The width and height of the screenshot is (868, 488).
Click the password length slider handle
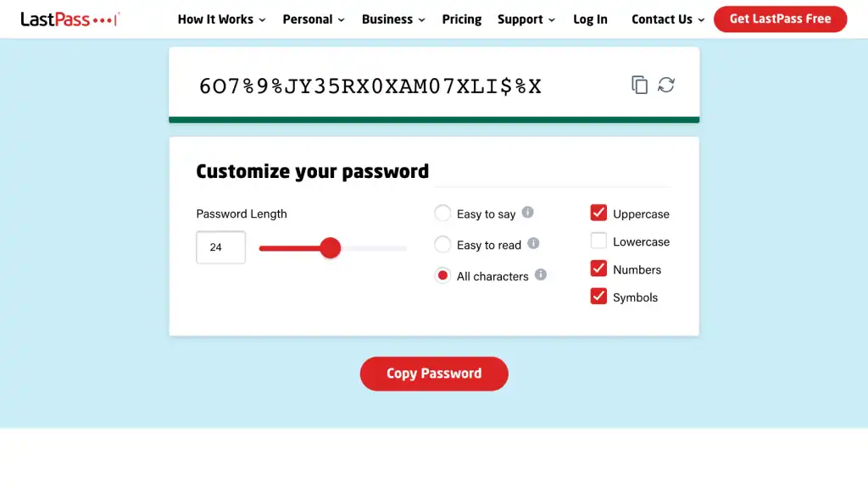coord(331,248)
